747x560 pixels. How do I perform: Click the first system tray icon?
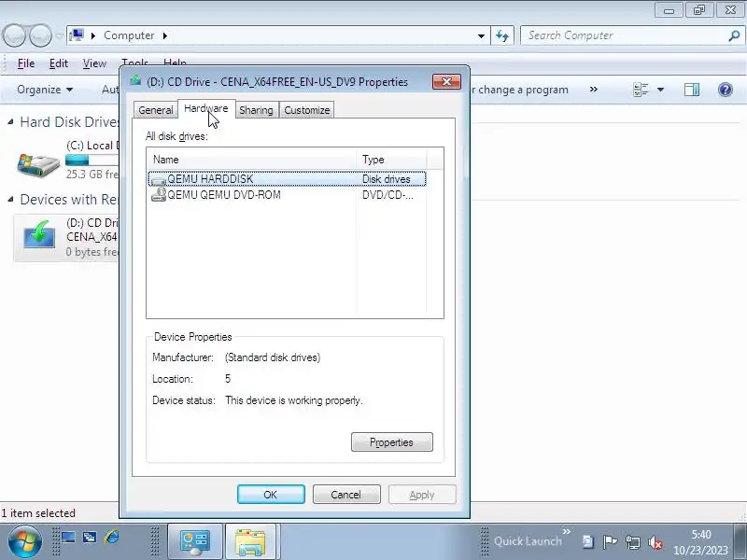[x=587, y=542]
